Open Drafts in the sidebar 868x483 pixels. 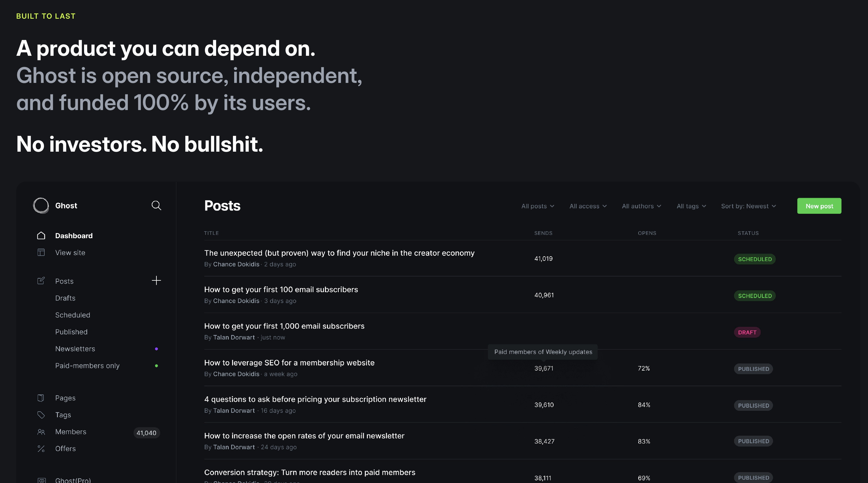[x=65, y=298]
